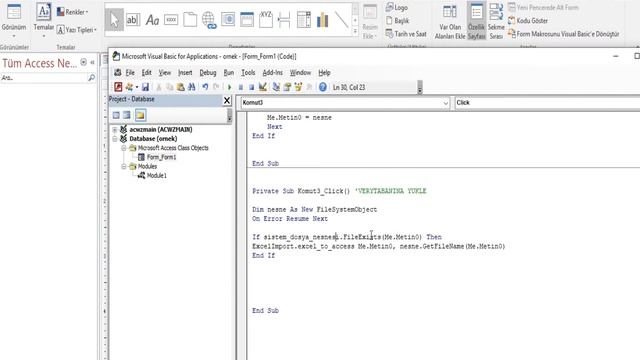
Task: Click View Object icon in Project panel
Action: tap(127, 115)
